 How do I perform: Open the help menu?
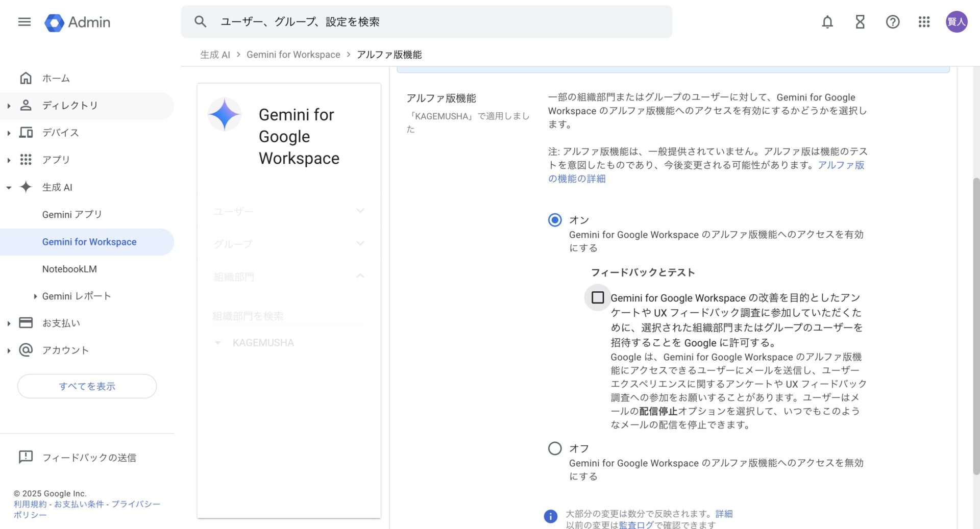(x=892, y=22)
